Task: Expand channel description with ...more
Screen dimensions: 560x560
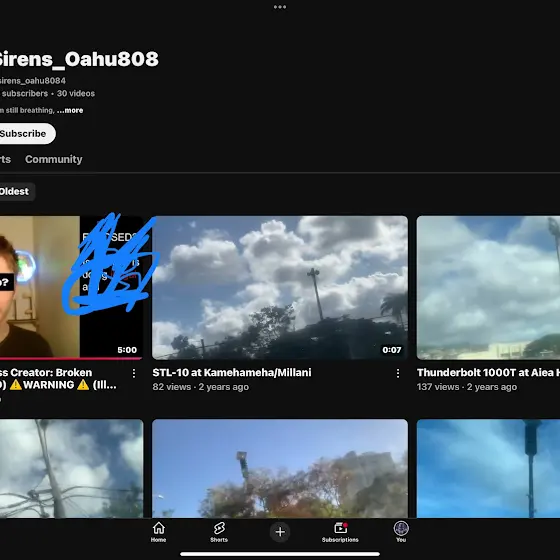Action: 70,110
